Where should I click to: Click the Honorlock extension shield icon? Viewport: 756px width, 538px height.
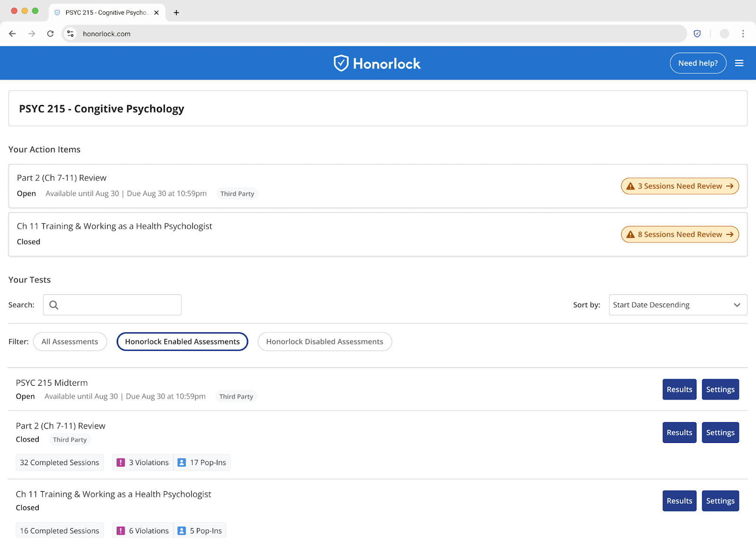(x=697, y=34)
